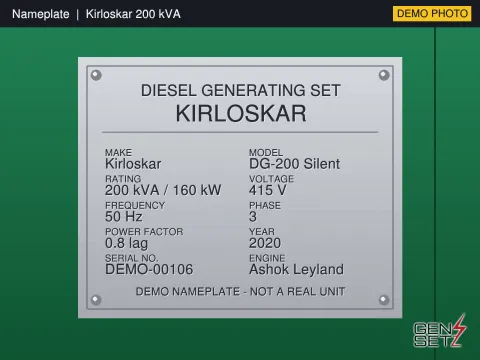Click the 'DIESEL GENERATING SET' heading
Screen dimensions: 480x360
coord(241,91)
